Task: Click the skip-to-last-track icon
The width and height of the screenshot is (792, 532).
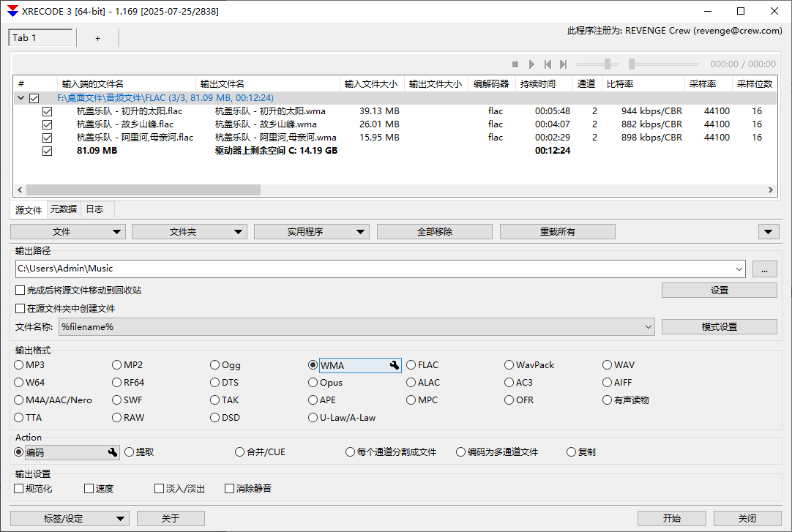Action: (x=563, y=64)
